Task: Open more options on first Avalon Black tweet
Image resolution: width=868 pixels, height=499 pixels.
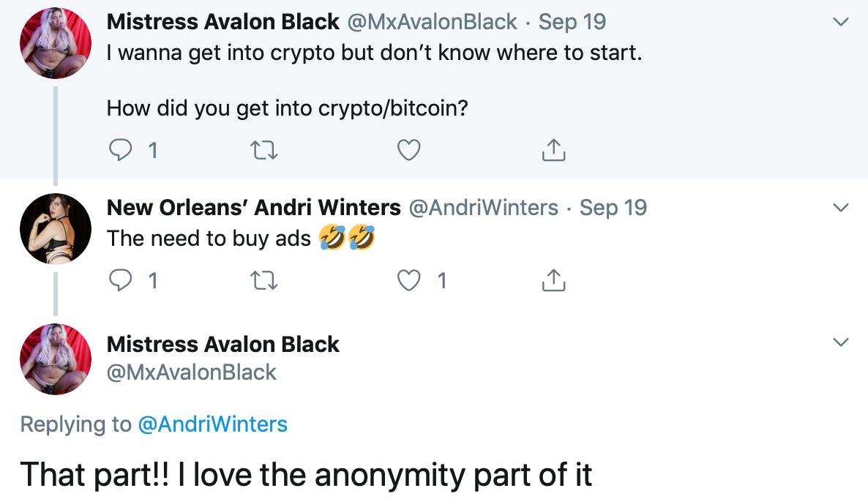Action: click(841, 23)
